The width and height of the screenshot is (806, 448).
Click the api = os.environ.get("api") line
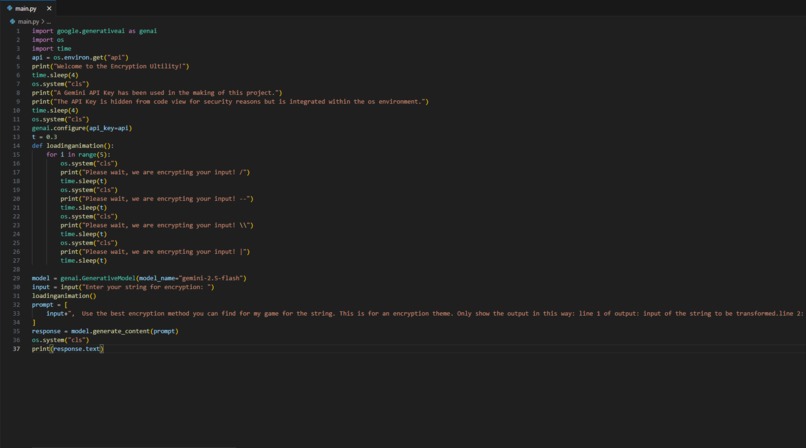pyautogui.click(x=80, y=58)
